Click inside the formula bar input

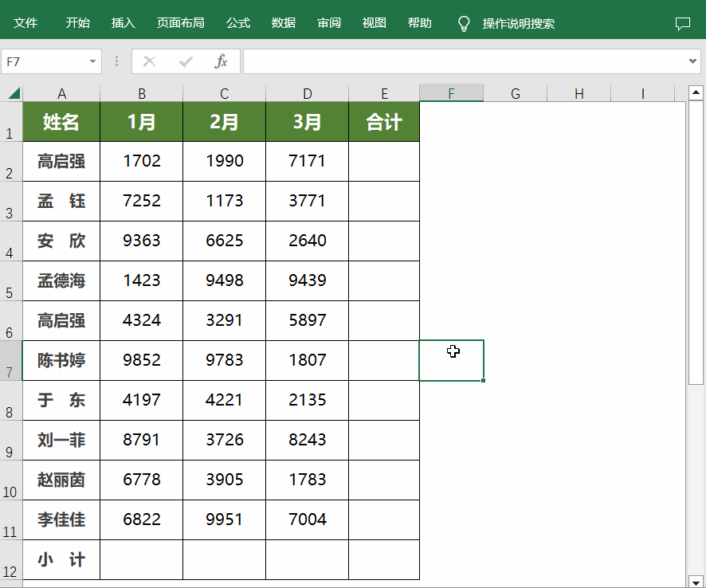click(462, 61)
